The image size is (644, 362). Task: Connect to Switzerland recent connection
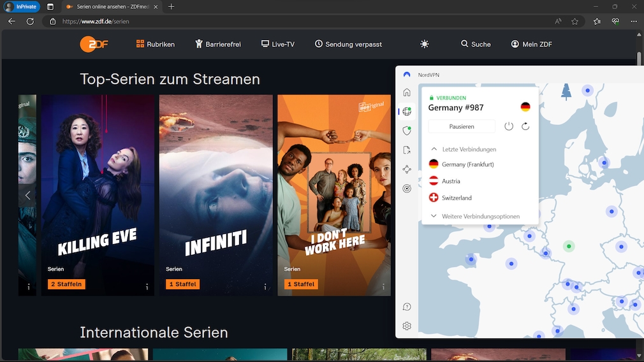pyautogui.click(x=451, y=198)
